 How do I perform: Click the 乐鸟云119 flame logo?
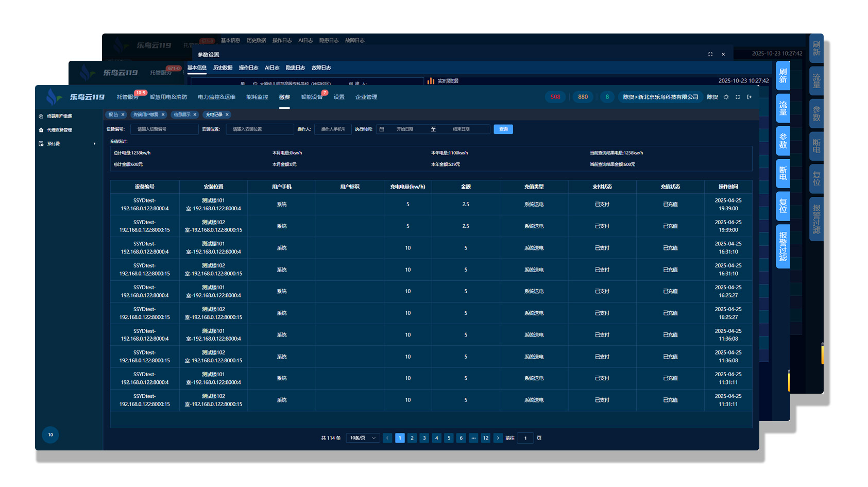(x=53, y=97)
